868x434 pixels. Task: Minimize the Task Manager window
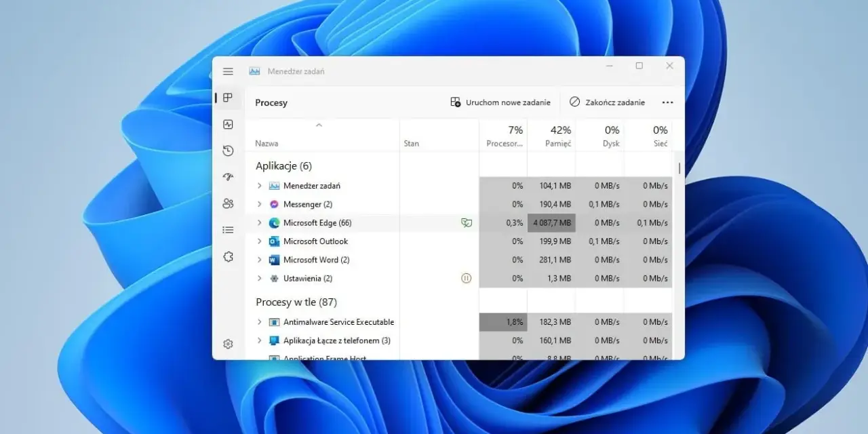click(609, 66)
